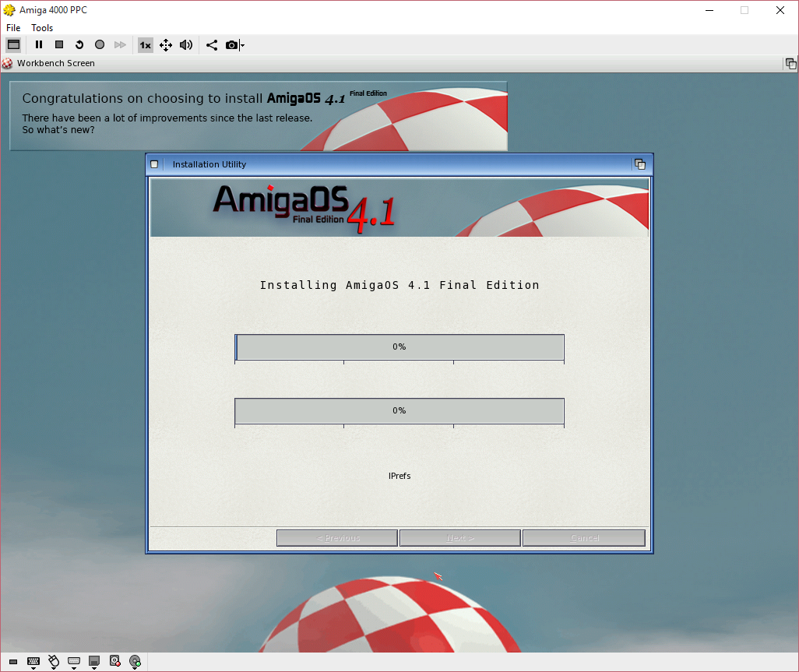Image resolution: width=799 pixels, height=672 pixels.
Task: Click the Amiga 4000 PPC application icon
Action: 9,9
